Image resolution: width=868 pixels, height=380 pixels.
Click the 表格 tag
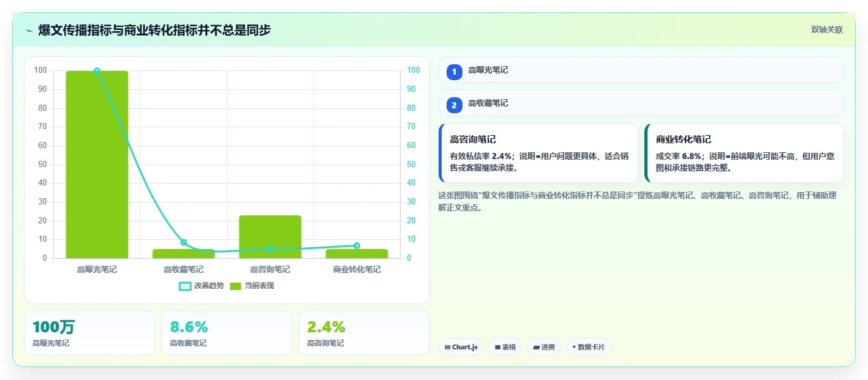coord(505,347)
